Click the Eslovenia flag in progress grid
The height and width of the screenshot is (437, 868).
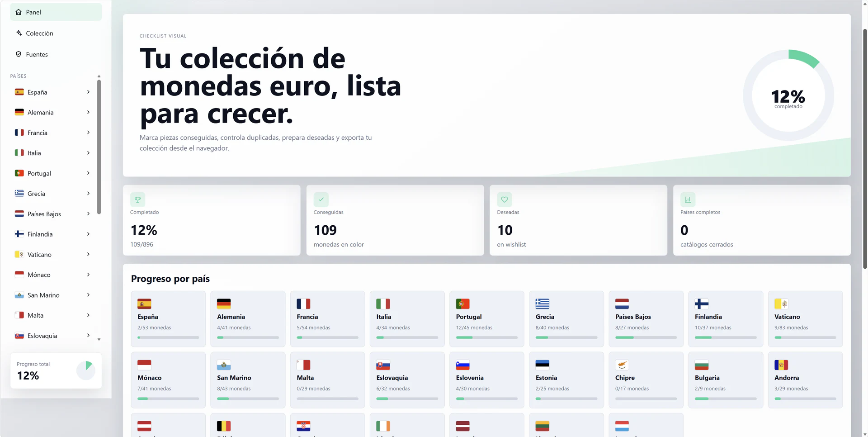click(x=463, y=365)
